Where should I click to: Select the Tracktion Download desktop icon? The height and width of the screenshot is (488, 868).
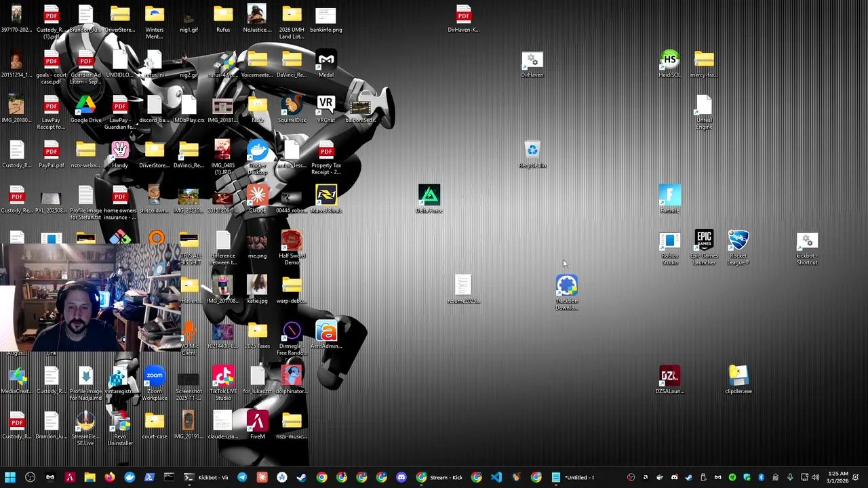(567, 293)
